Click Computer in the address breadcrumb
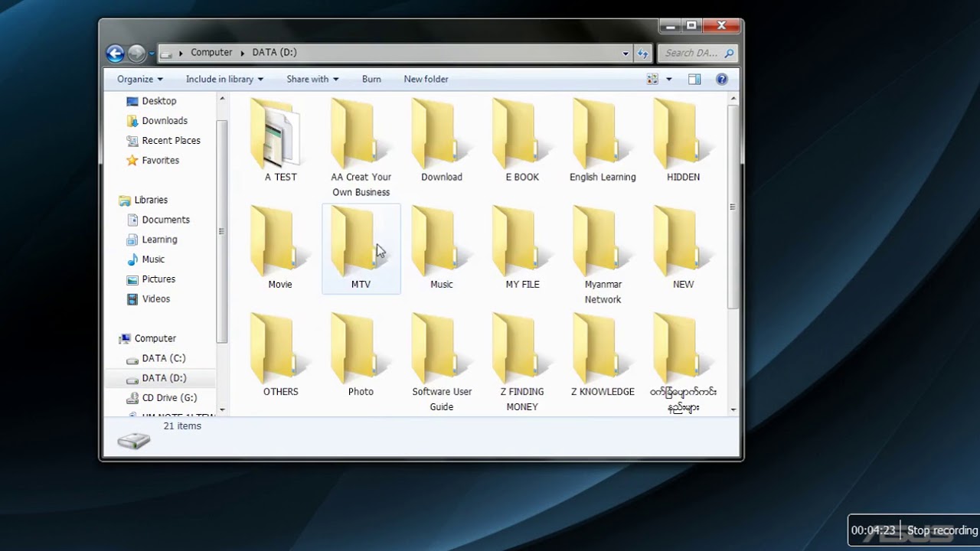This screenshot has width=980, height=551. tap(211, 53)
